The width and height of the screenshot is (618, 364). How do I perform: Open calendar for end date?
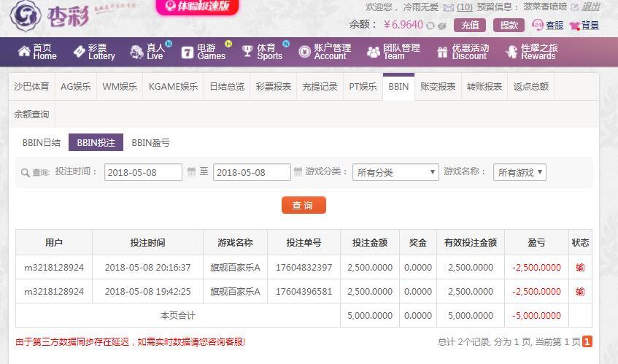tap(298, 172)
